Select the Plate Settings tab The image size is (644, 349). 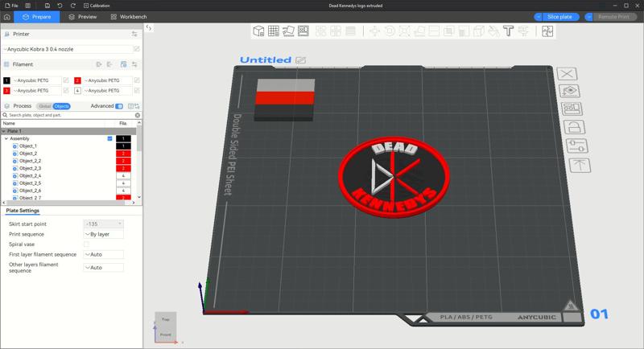[x=23, y=211]
